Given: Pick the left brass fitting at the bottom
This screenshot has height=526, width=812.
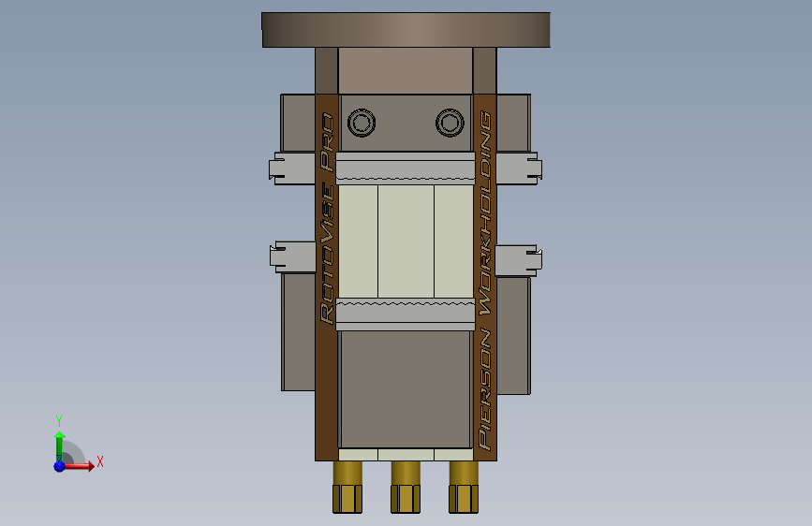Looking at the screenshot, I should tap(347, 488).
